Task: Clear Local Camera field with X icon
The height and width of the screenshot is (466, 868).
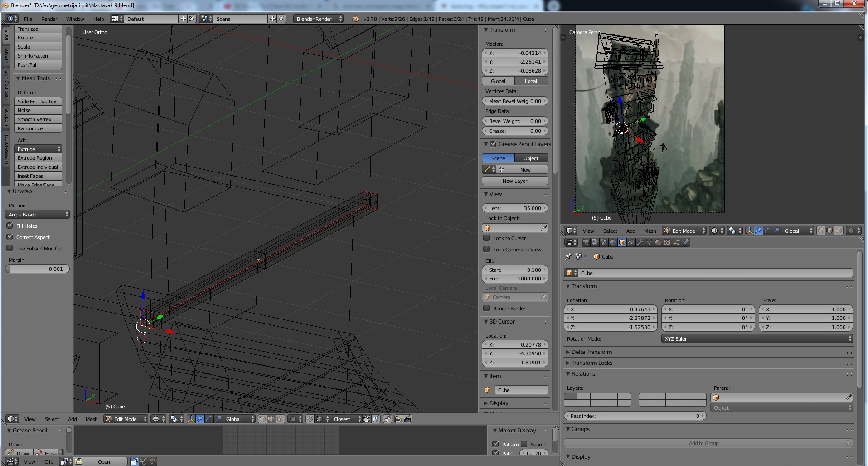Action: tap(543, 297)
